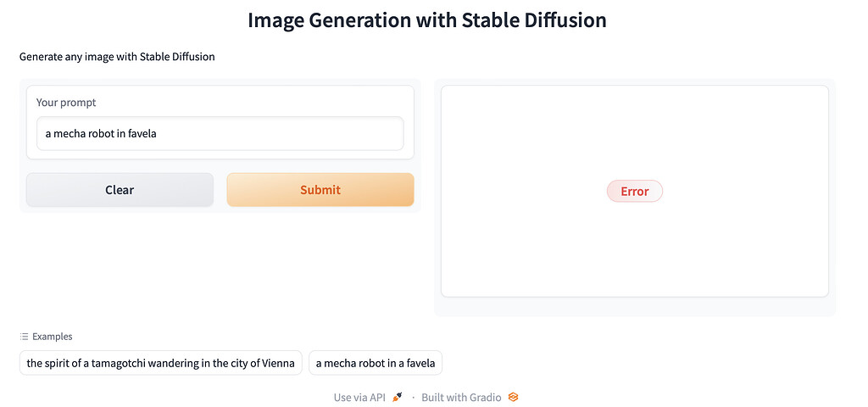Viewport: 868px width, 407px height.
Task: Click the red Error badge
Action: (634, 191)
